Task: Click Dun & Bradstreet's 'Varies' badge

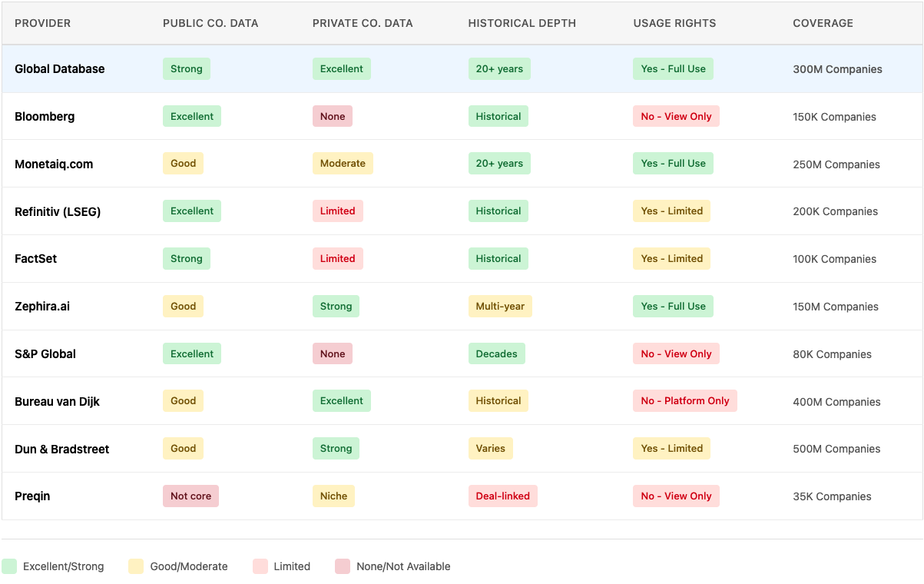Action: 490,449
